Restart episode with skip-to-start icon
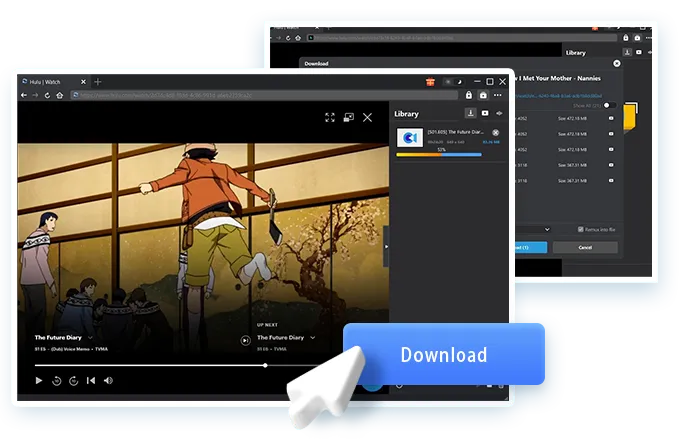Screen dimensions: 686x439 91,380
